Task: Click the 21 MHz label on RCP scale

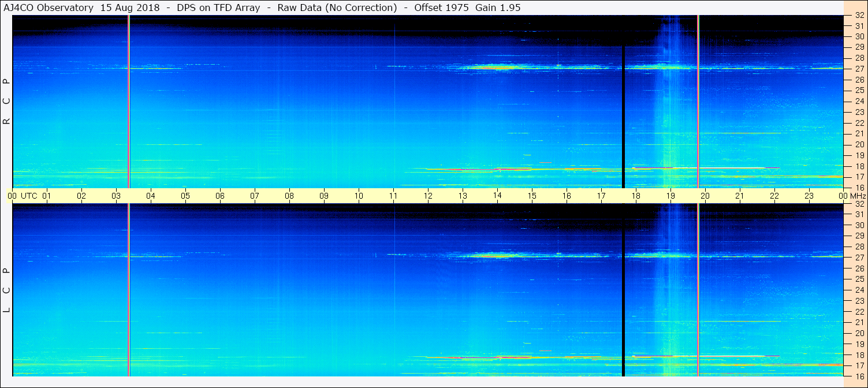Action: (x=859, y=134)
